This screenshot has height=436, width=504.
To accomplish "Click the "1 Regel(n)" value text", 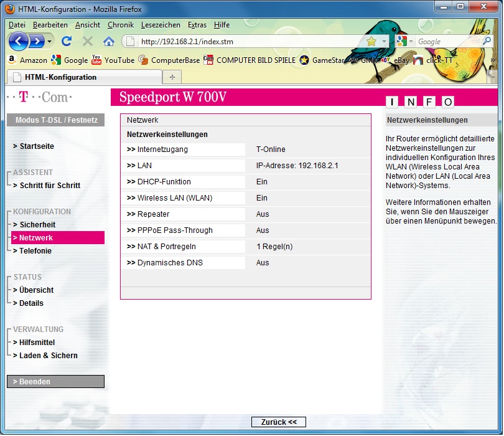I will pyautogui.click(x=274, y=247).
